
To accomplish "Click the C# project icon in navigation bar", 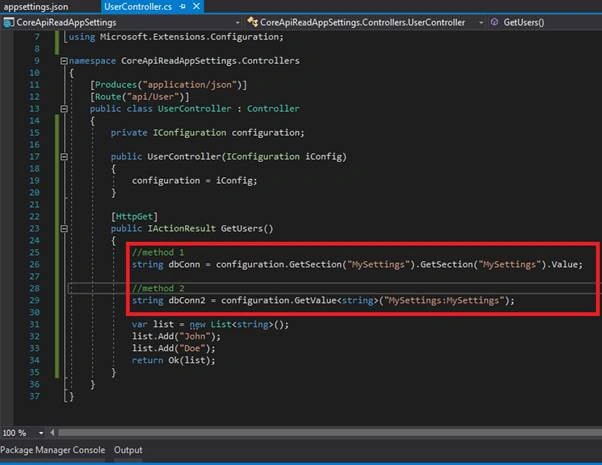I will coord(8,22).
